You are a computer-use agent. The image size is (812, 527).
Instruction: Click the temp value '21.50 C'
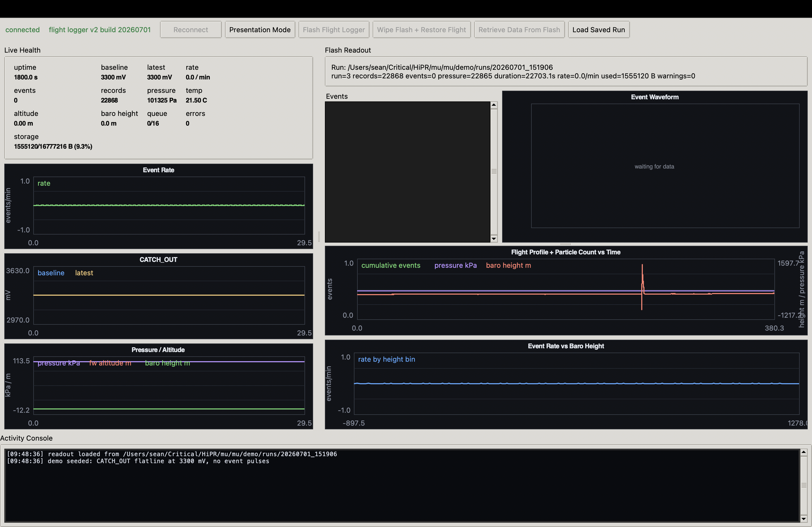point(196,101)
